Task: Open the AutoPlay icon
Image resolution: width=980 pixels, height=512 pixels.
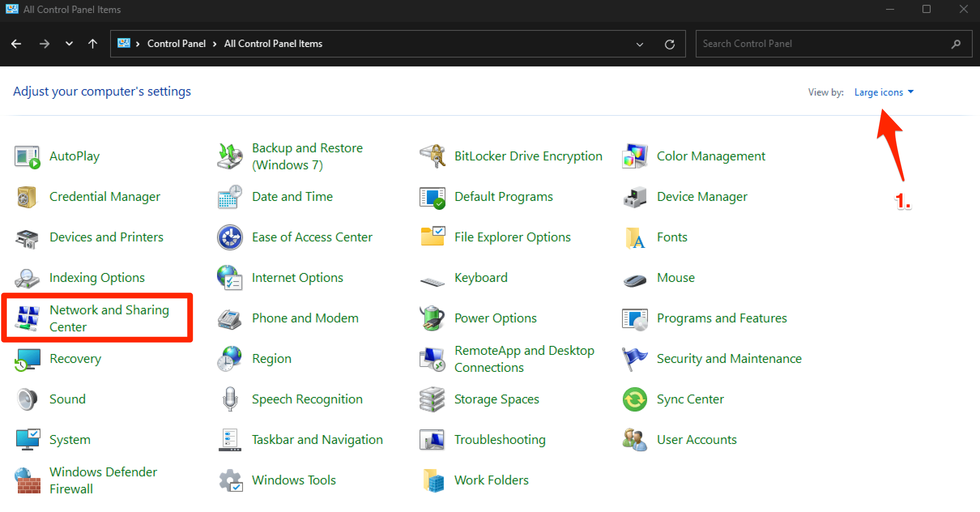Action: [x=28, y=156]
